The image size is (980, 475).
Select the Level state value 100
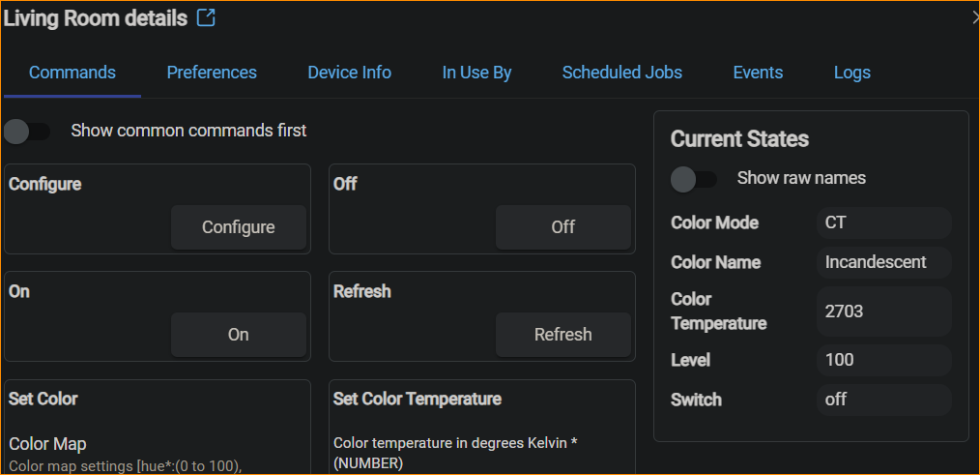883,360
